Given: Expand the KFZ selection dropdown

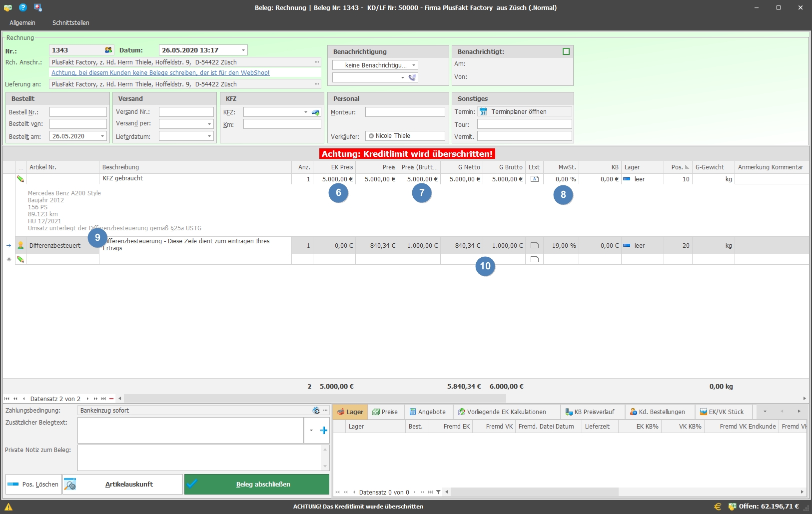Looking at the screenshot, I should [x=306, y=112].
